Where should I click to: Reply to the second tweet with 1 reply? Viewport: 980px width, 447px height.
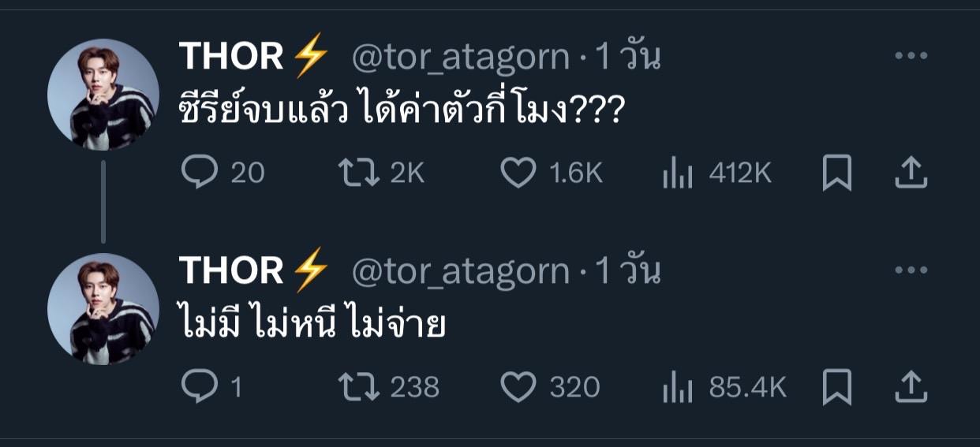[x=198, y=386]
